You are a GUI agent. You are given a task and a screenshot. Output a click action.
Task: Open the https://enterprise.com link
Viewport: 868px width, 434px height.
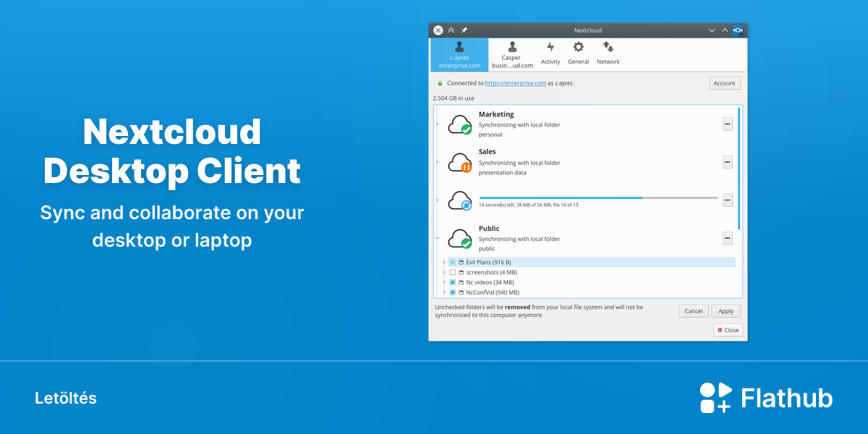tap(516, 83)
